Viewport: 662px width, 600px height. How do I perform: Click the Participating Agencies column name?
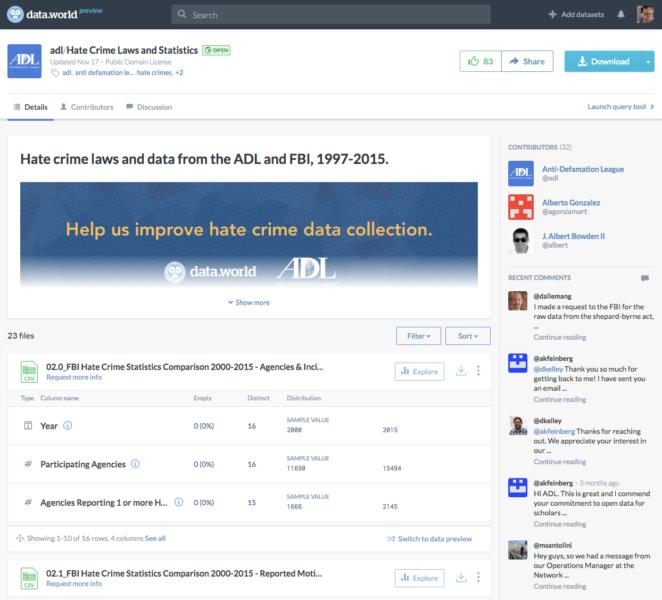(83, 464)
